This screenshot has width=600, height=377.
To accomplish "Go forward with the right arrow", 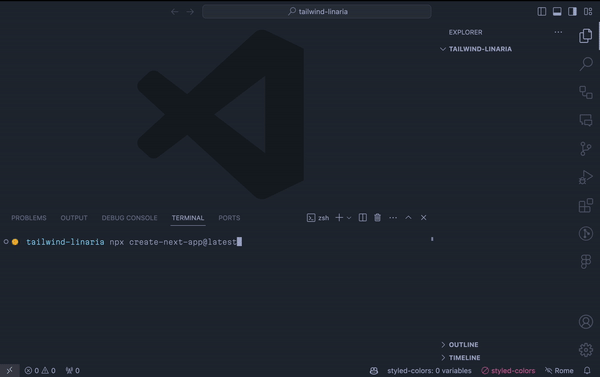I will [x=190, y=12].
